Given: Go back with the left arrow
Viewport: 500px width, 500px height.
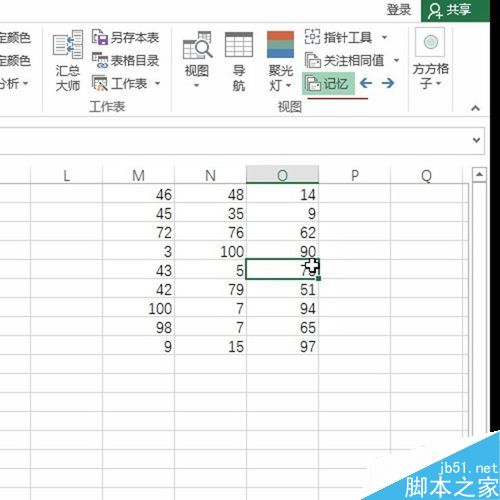Looking at the screenshot, I should (366, 83).
